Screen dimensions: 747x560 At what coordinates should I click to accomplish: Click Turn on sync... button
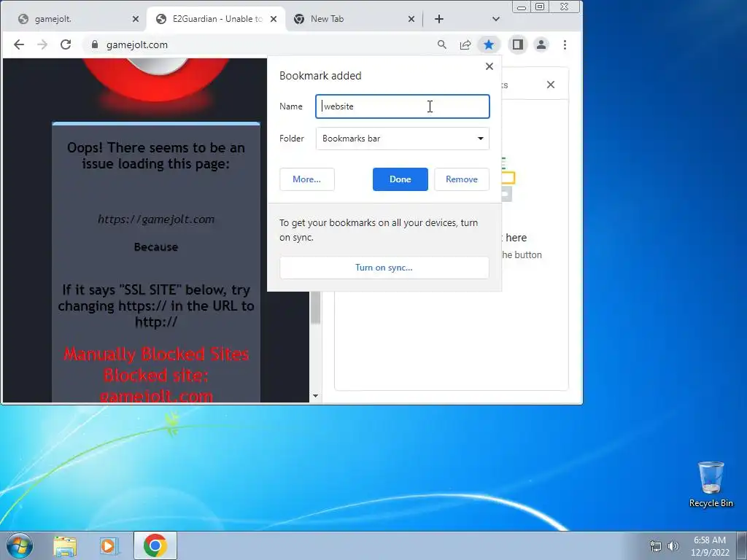[x=384, y=268]
